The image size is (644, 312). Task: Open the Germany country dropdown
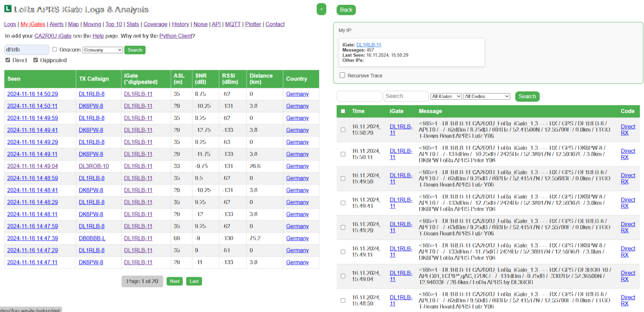[x=102, y=49]
